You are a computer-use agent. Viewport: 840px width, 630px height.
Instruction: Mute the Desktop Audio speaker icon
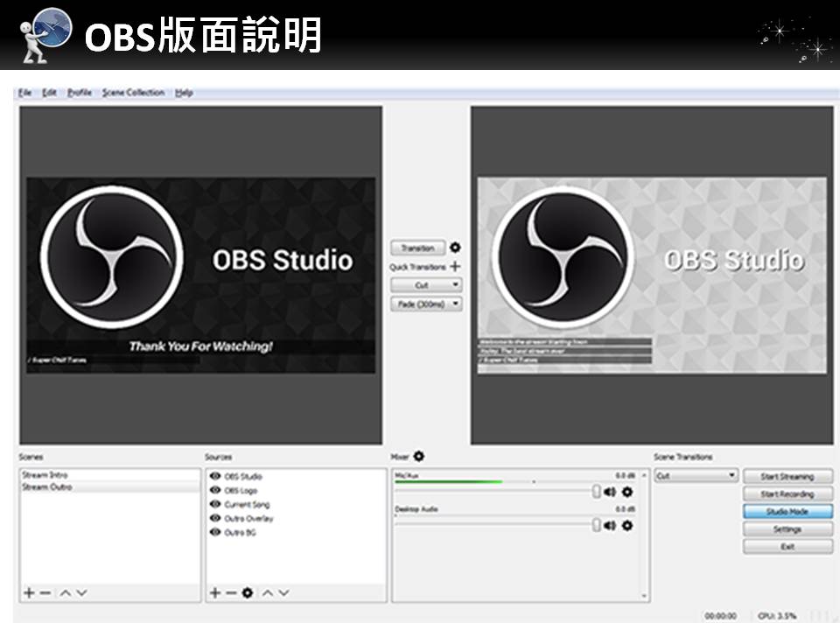pyautogui.click(x=610, y=526)
